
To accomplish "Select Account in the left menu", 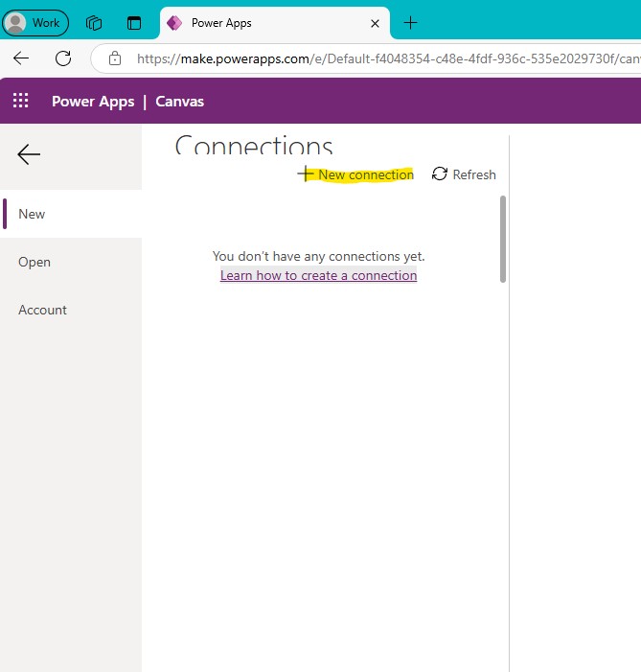I will (71, 310).
